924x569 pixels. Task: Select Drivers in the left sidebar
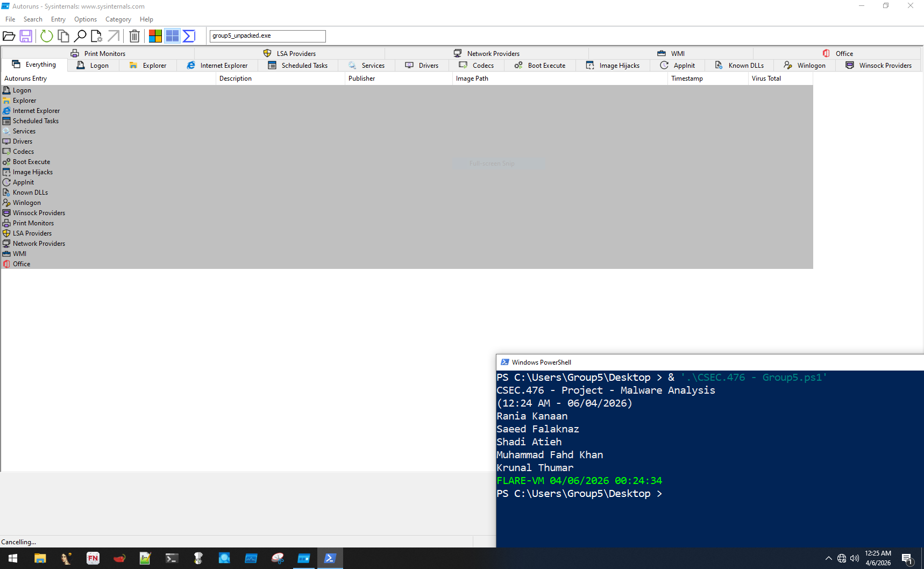point(23,141)
